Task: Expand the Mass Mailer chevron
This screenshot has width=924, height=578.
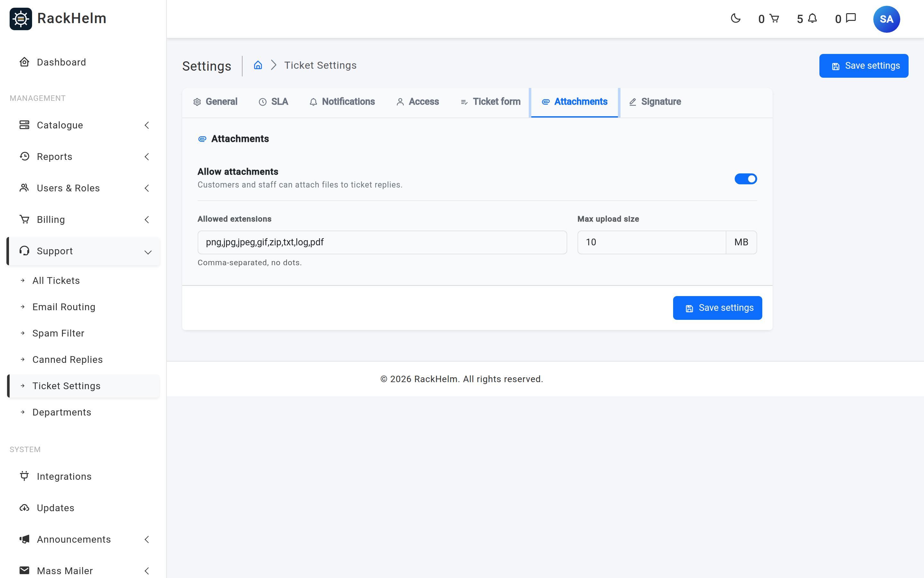Action: 147,570
